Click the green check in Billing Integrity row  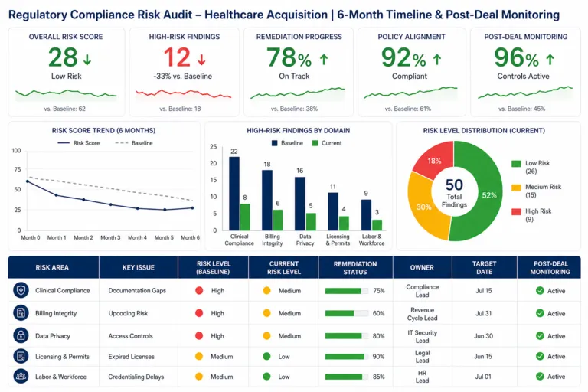point(540,313)
